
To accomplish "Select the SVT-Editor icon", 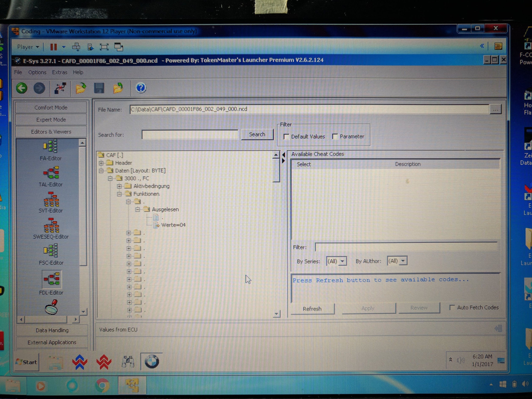I will [x=51, y=199].
